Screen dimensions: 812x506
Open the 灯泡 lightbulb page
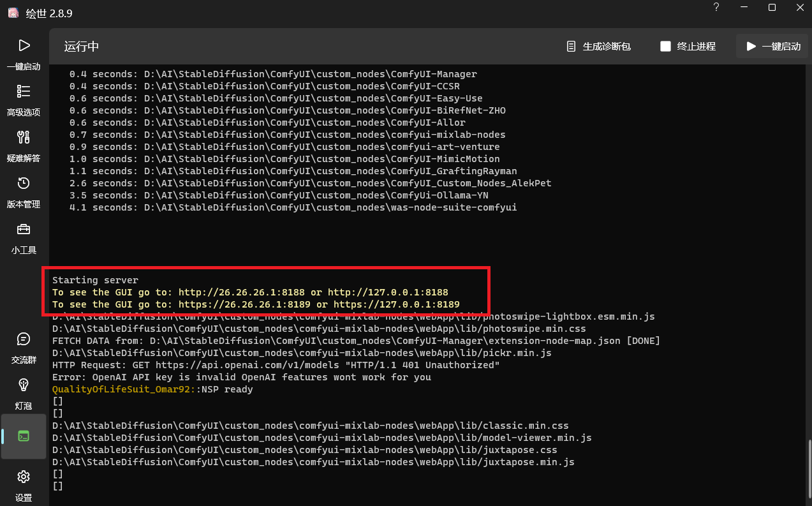24,394
